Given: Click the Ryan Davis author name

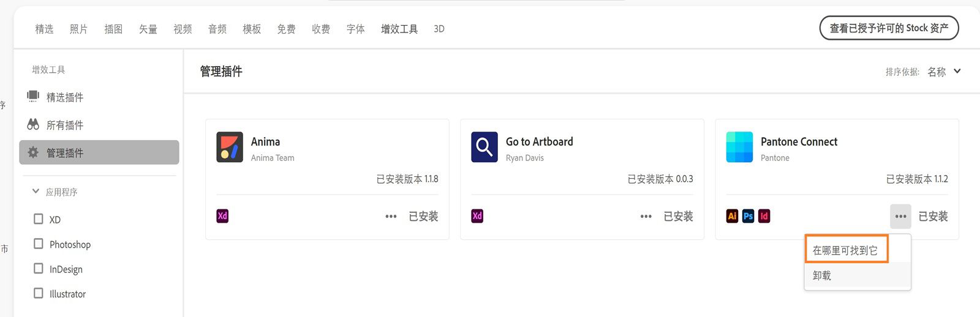Looking at the screenshot, I should point(525,158).
